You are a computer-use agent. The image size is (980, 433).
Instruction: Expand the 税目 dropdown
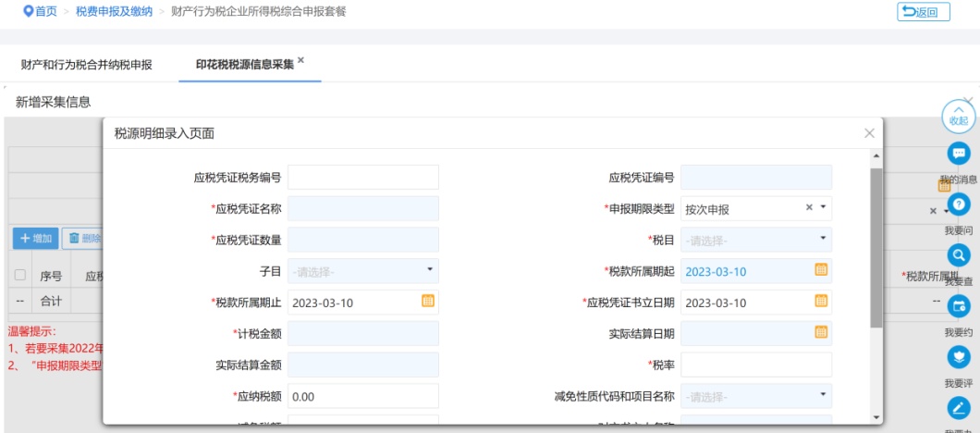click(823, 239)
